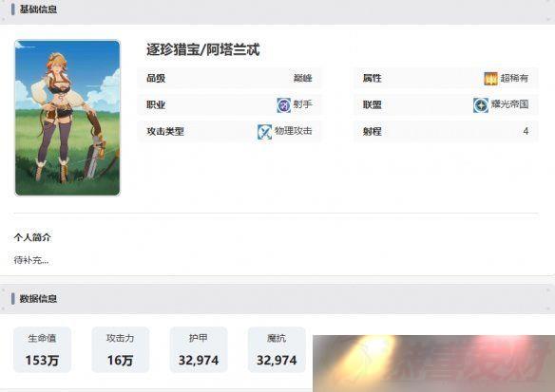Screen dimensions: 555x392
Task: Click the 魔抗 32,974 stat card
Action: click(277, 349)
